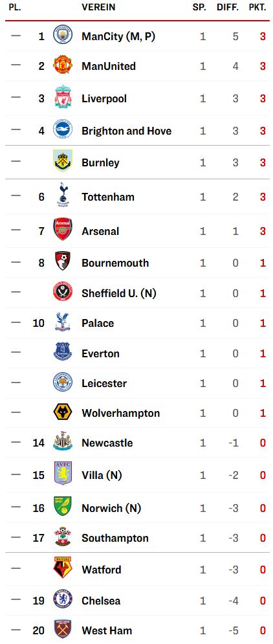Click the Newcastle club crest
Image resolution: width=273 pixels, height=644 pixels.
[x=63, y=441]
